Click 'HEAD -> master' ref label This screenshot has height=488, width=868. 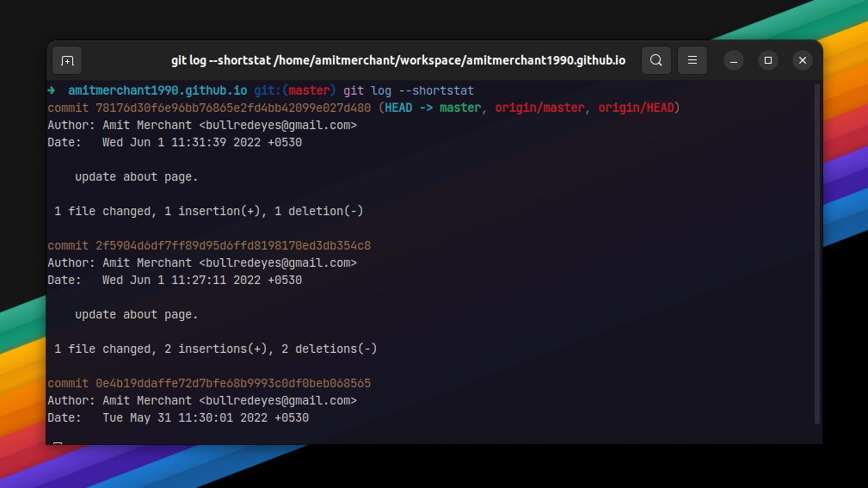(433, 108)
